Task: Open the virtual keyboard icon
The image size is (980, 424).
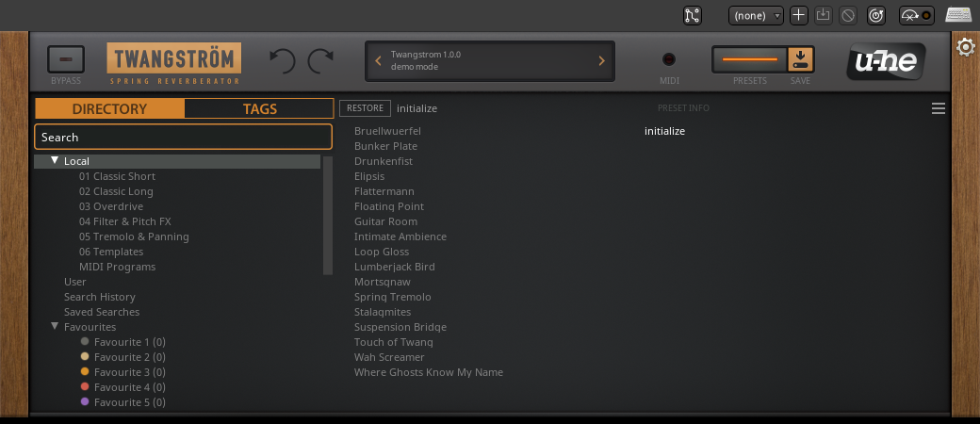Action: click(x=958, y=15)
